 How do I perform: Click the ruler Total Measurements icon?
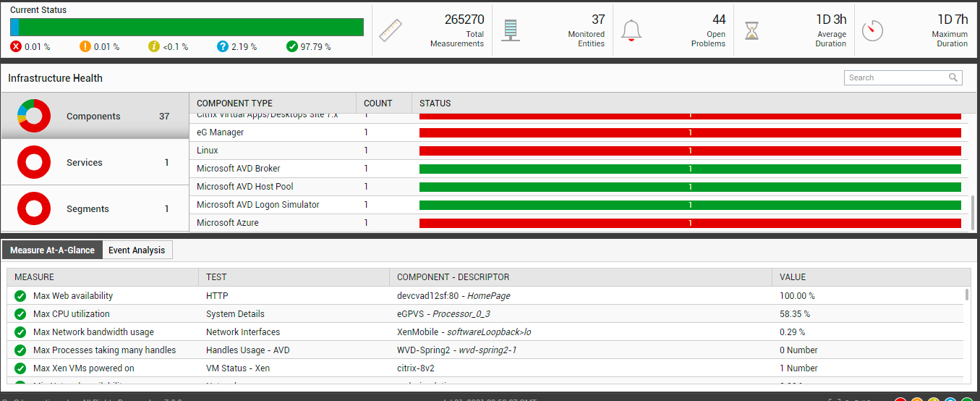point(391,30)
